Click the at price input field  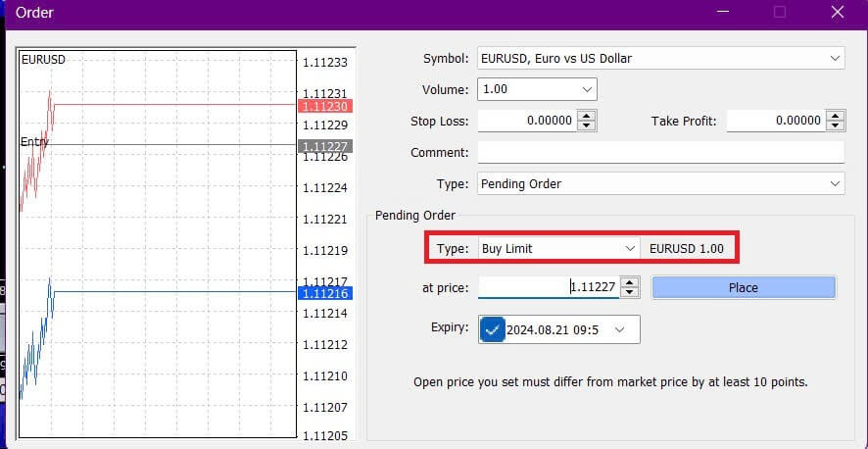click(549, 288)
